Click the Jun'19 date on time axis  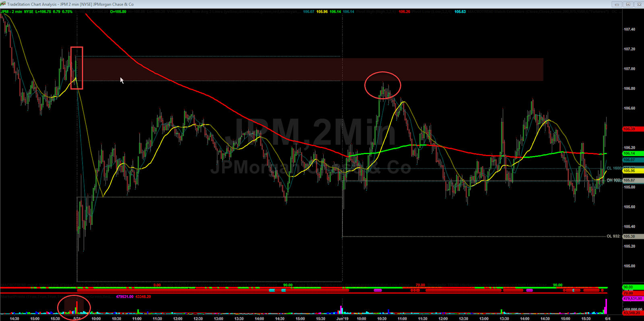click(342, 319)
